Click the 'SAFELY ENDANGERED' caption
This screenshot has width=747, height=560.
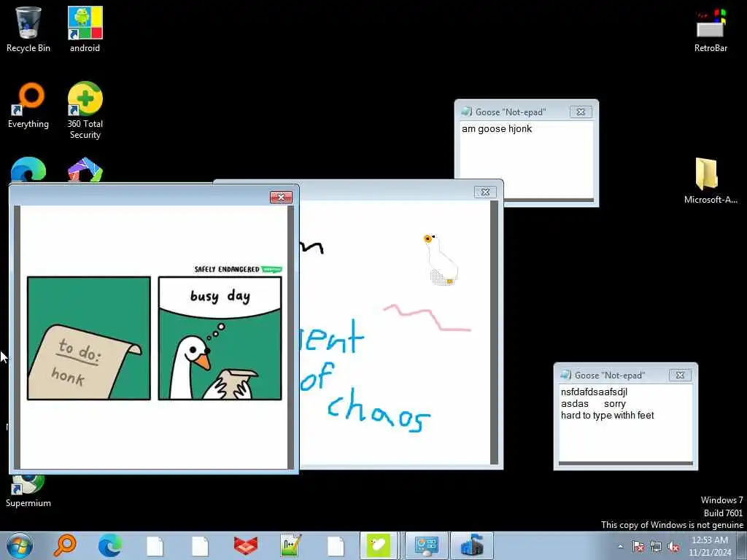(x=227, y=270)
